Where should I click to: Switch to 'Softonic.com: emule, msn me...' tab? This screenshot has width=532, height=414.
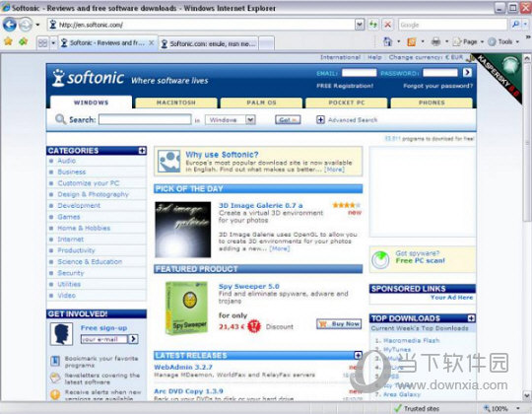click(209, 43)
